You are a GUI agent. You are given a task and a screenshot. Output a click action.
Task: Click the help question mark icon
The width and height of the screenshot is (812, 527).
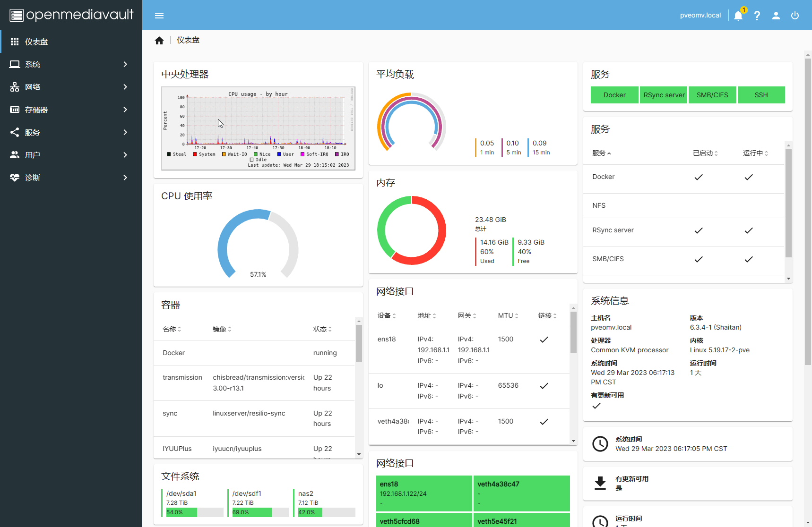[x=757, y=16]
